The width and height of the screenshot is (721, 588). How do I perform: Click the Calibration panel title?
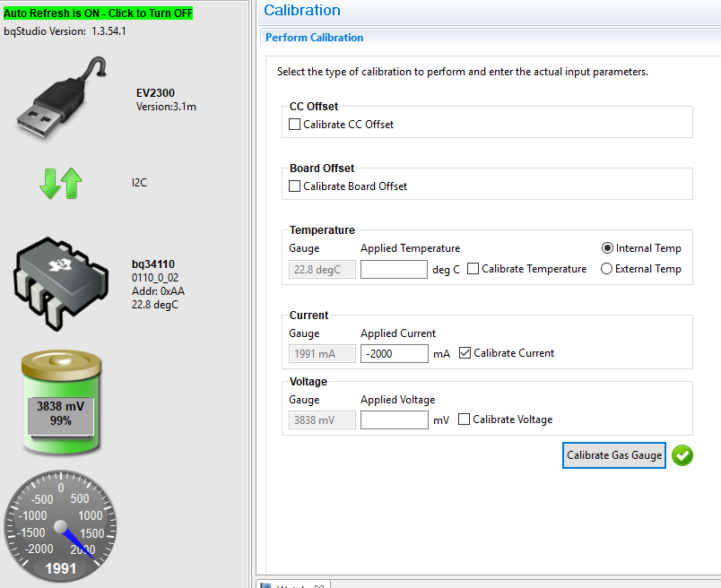pos(302,10)
